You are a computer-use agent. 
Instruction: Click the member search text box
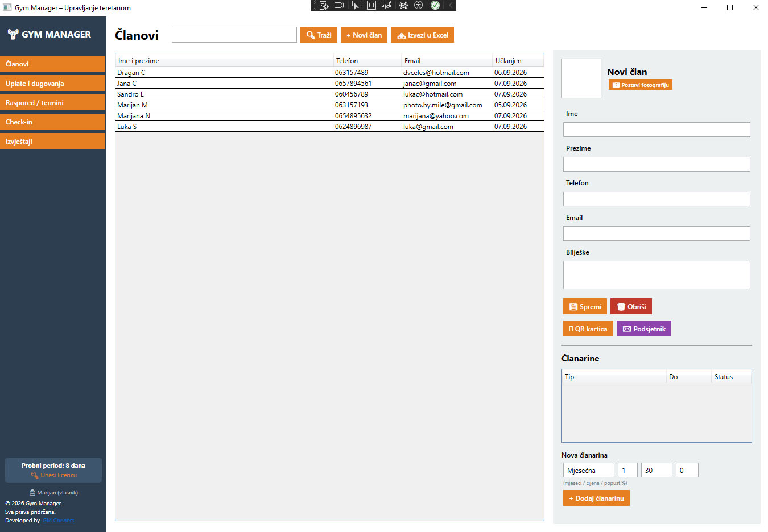coord(234,35)
